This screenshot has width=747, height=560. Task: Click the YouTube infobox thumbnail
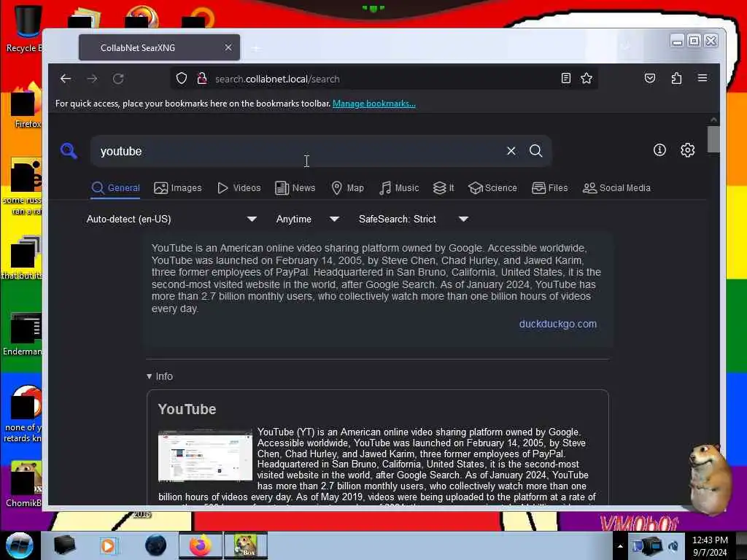(x=205, y=456)
